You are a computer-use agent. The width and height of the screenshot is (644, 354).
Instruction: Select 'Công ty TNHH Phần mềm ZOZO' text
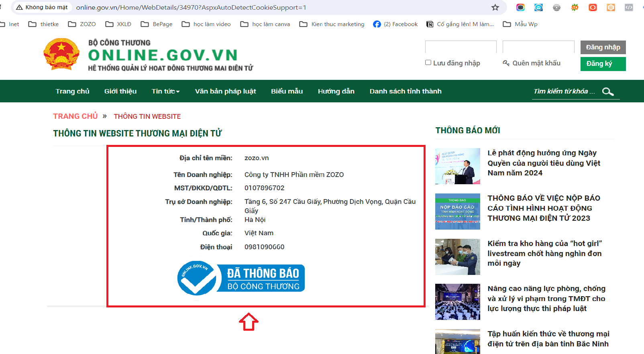pos(294,175)
